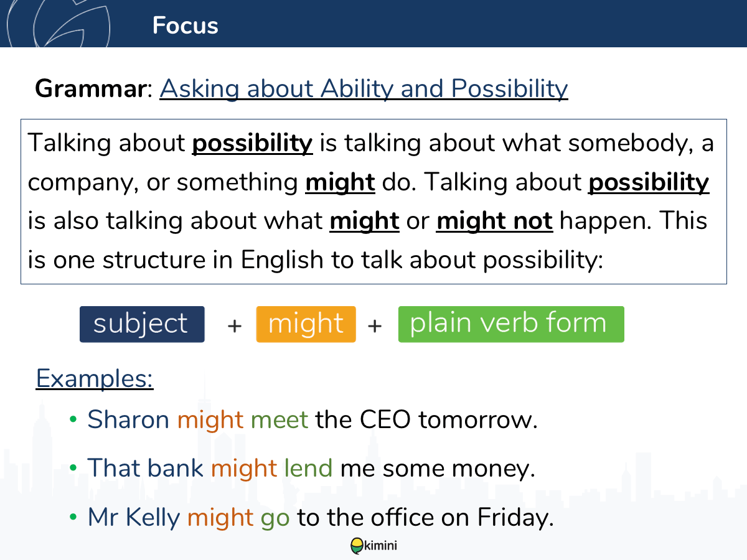Click the green word "lend" in the examples

pyautogui.click(x=308, y=468)
